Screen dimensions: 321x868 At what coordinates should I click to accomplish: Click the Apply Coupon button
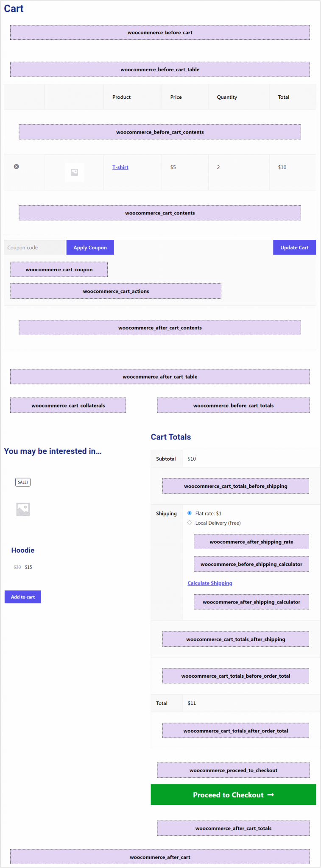coord(90,247)
